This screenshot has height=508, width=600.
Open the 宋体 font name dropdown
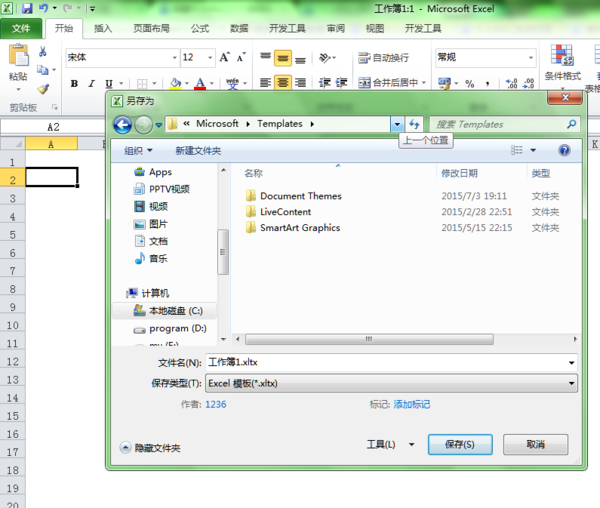coord(174,58)
